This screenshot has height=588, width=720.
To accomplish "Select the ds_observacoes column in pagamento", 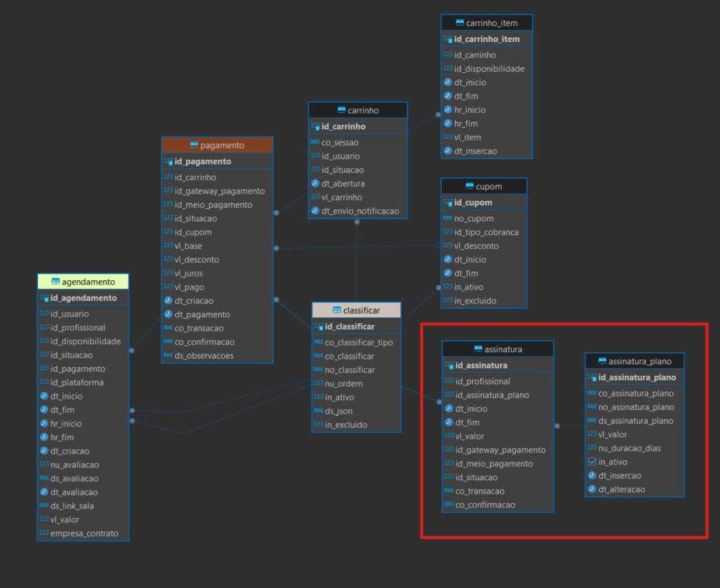I will tap(204, 356).
